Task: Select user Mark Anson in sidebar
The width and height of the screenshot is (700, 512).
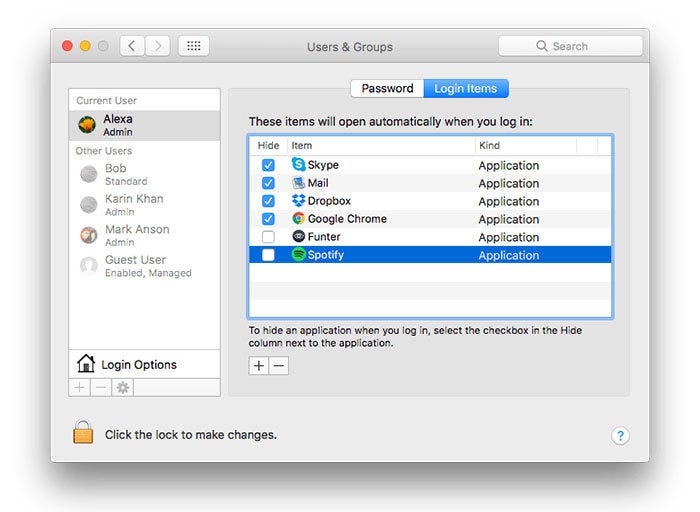Action: coord(144,235)
